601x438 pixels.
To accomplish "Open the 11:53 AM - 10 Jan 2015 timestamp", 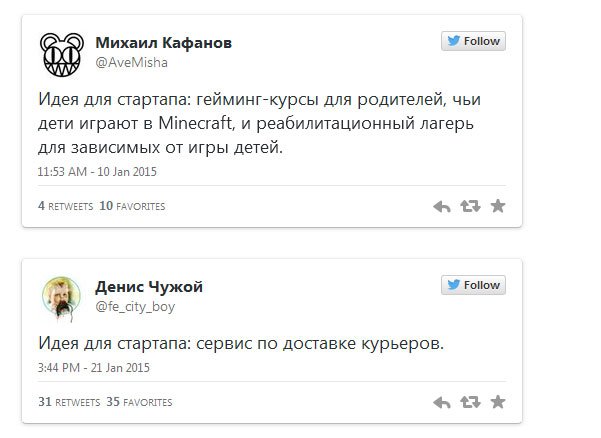I will (x=97, y=172).
